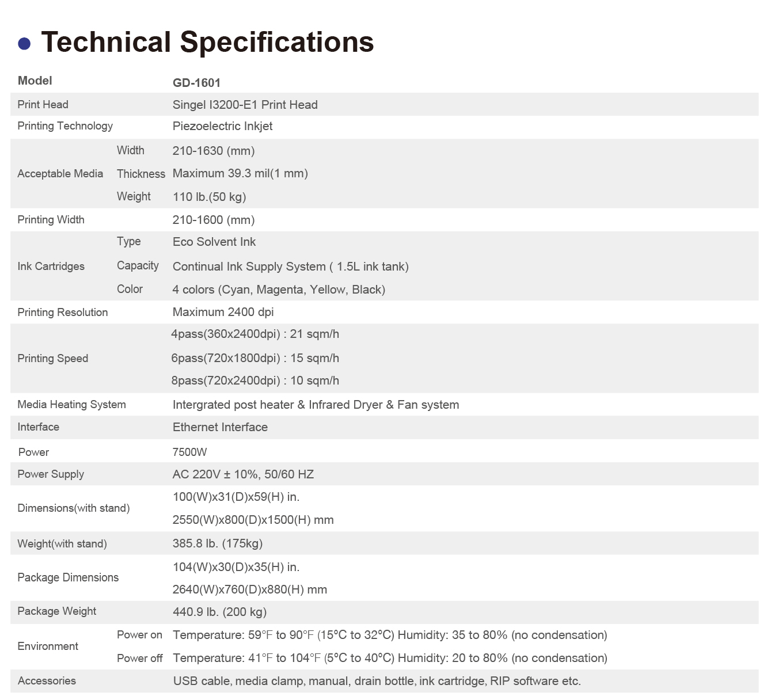Viewport: 767px width, 700px height.
Task: Select the media Thickness sub-label
Action: click(x=141, y=173)
